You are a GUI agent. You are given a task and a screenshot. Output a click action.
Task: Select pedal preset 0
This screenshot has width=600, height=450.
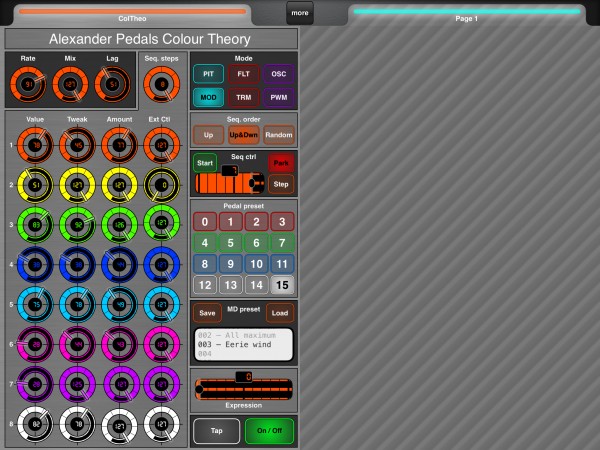pyautogui.click(x=205, y=222)
